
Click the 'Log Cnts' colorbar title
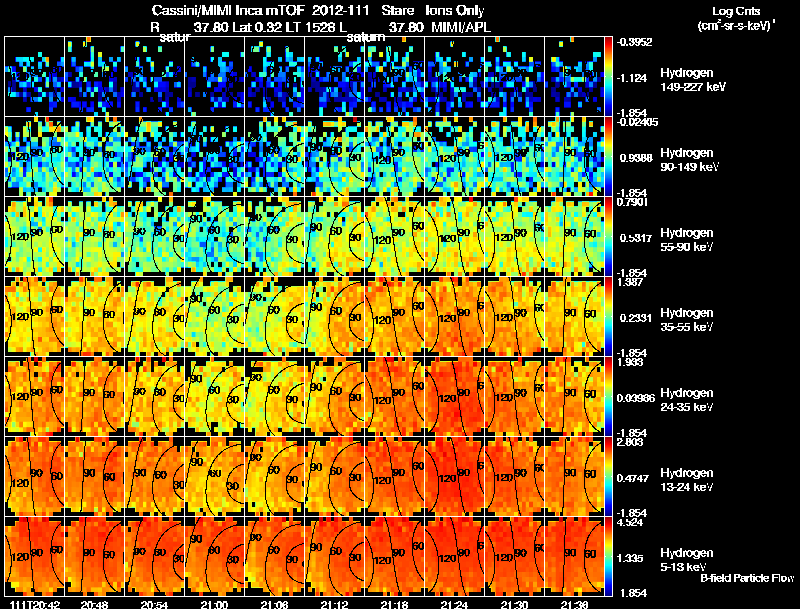(x=736, y=11)
